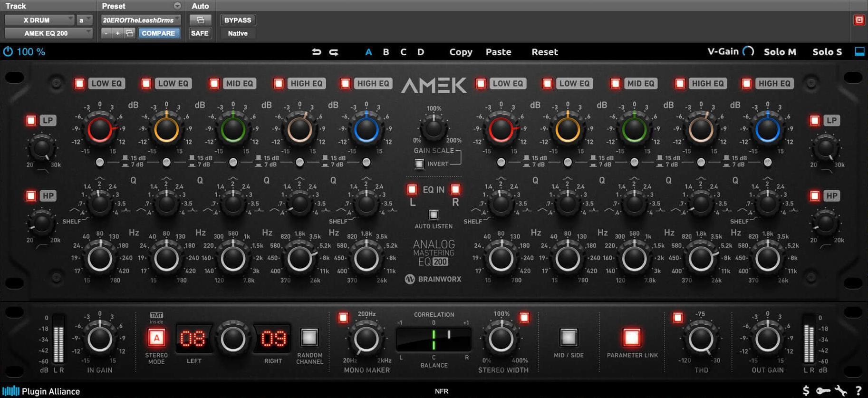Select settings bank D
Image resolution: width=868 pixels, height=398 pixels.
point(421,52)
